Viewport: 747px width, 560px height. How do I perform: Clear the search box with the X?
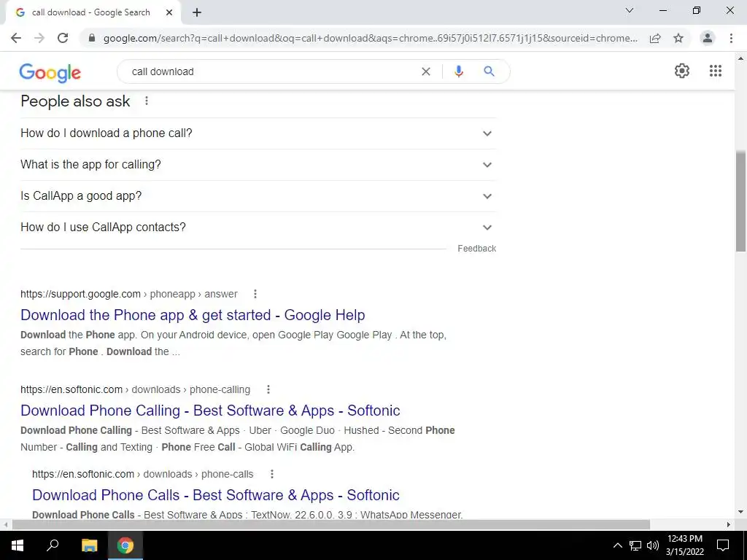pyautogui.click(x=426, y=71)
